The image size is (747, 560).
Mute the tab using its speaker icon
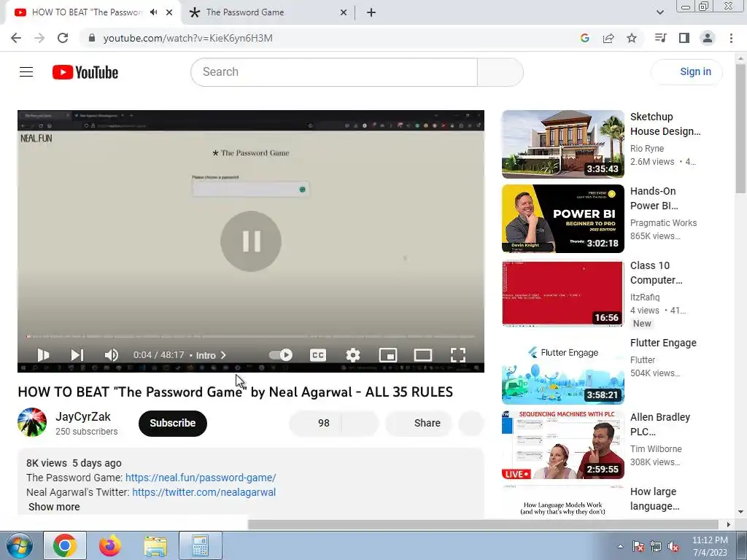(x=153, y=12)
